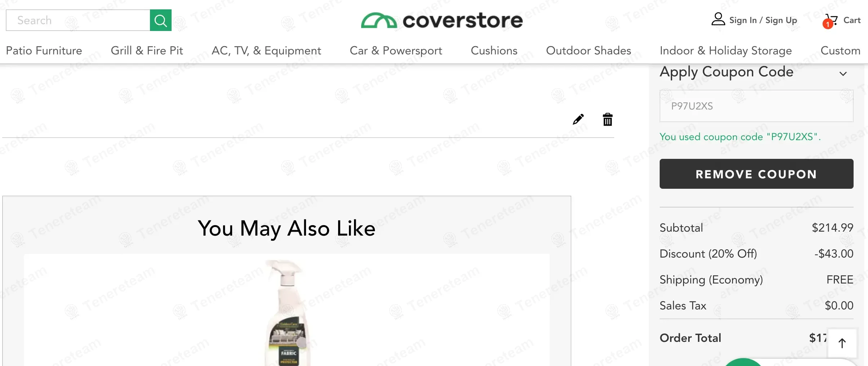This screenshot has width=868, height=366.
Task: Open the Patio Furniture menu
Action: [44, 50]
